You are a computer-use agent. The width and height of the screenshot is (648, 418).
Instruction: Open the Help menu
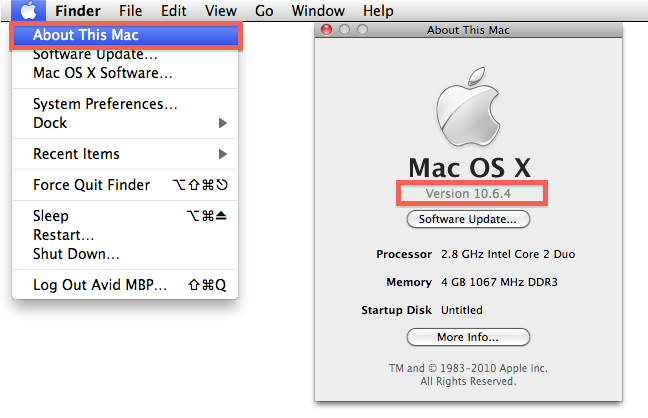click(x=378, y=11)
